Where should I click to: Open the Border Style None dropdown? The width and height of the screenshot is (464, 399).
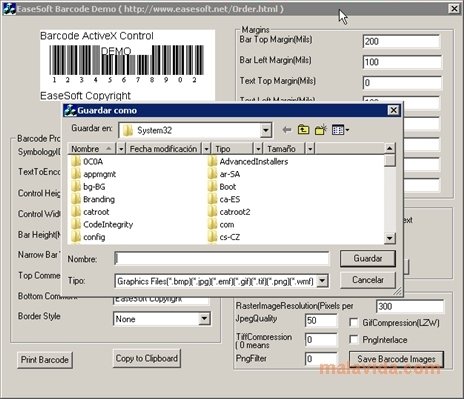pyautogui.click(x=204, y=319)
